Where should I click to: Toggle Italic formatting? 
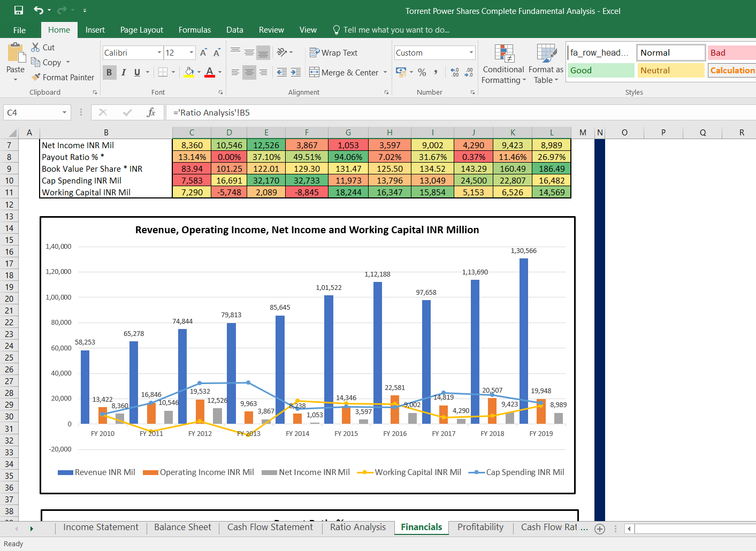(124, 72)
